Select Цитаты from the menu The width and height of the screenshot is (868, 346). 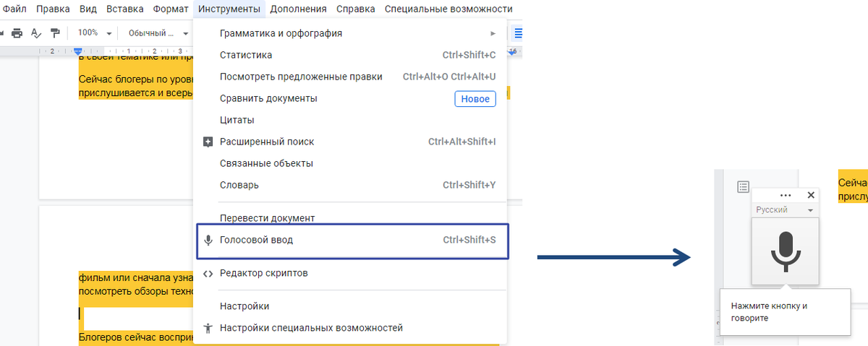[351, 120]
